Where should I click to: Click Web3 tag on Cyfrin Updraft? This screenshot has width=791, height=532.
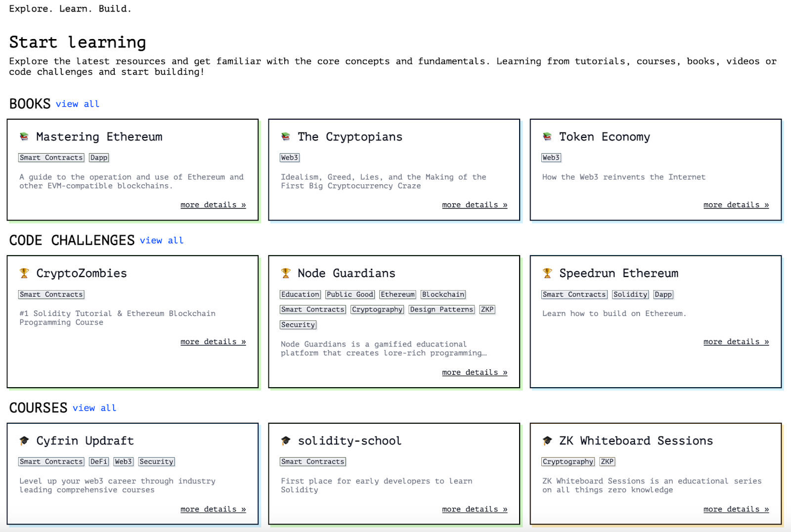(x=123, y=462)
